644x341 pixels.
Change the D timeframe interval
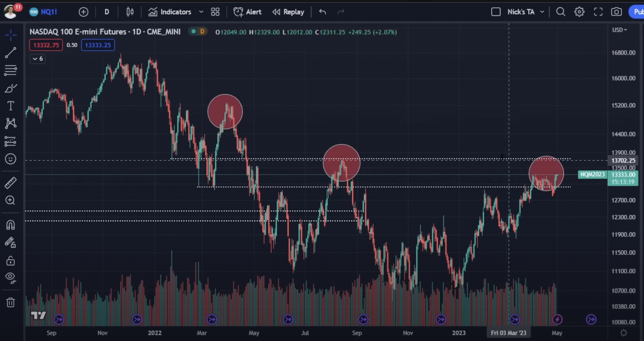[107, 12]
